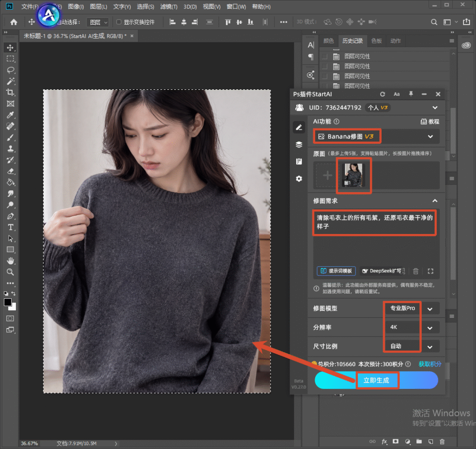Switch to the 动作 tab
This screenshot has height=449, width=476.
pos(395,40)
